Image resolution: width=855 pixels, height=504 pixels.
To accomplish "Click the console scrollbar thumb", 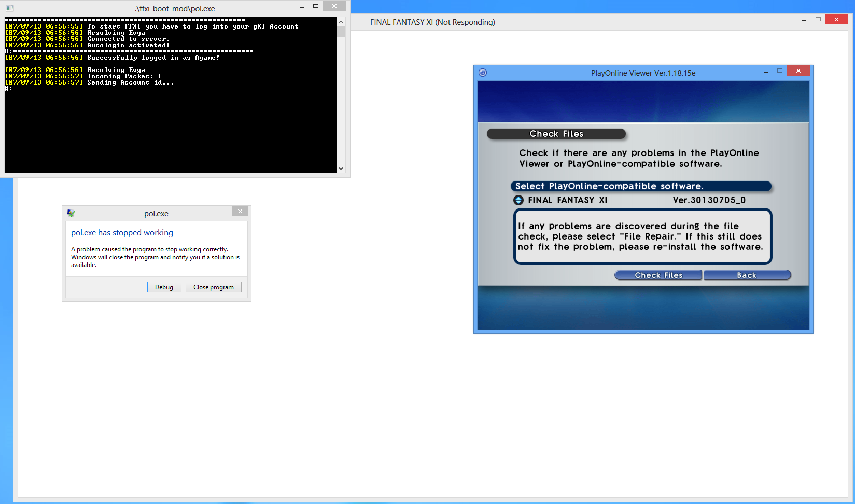I will tap(341, 32).
